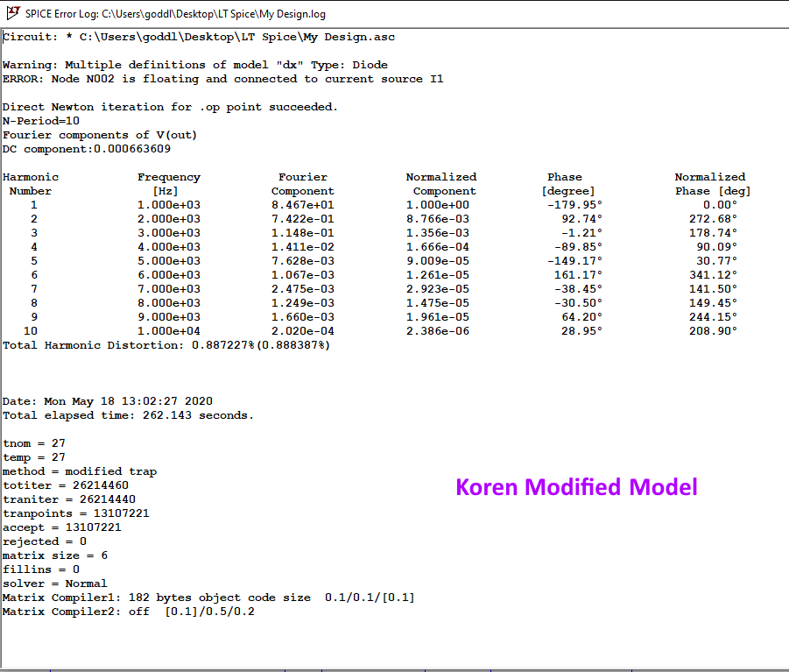Image resolution: width=789 pixels, height=672 pixels.
Task: Click the 'Circuit:' line with My Design.asc path
Action: 199,37
